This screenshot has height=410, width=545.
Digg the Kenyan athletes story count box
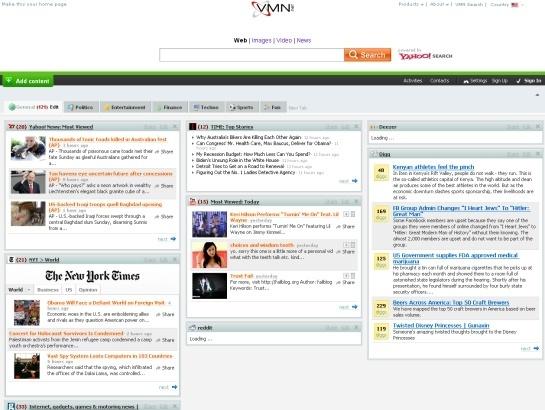click(381, 173)
